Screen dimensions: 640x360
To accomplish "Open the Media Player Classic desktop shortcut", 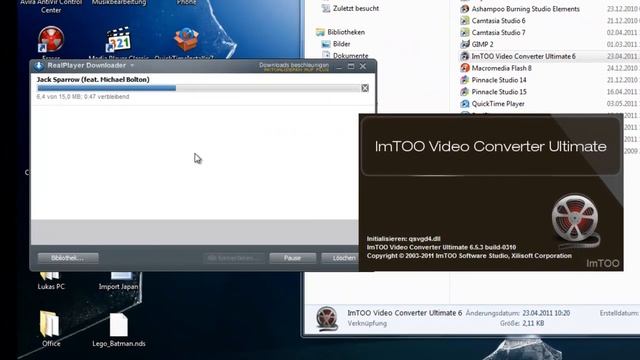I will click(118, 40).
